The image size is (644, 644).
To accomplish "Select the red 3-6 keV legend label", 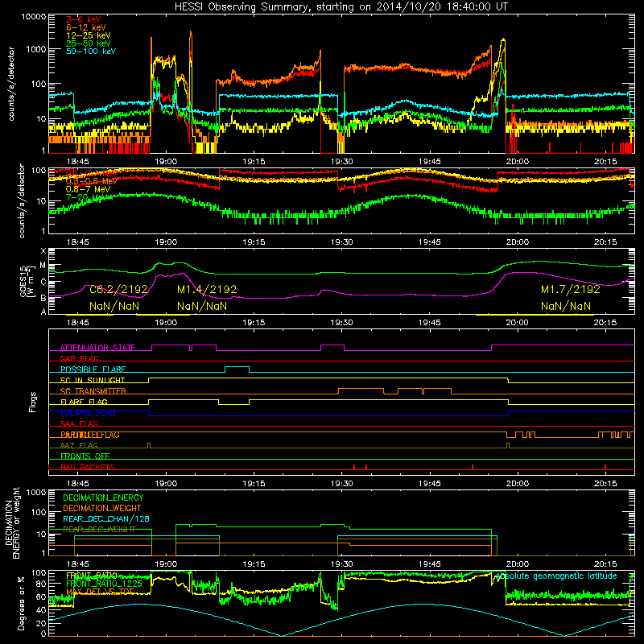I will [x=84, y=19].
